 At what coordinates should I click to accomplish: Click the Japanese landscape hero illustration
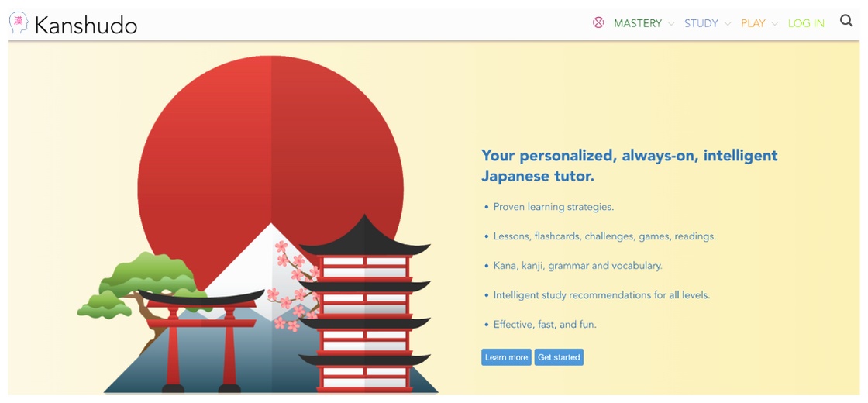[x=258, y=224]
